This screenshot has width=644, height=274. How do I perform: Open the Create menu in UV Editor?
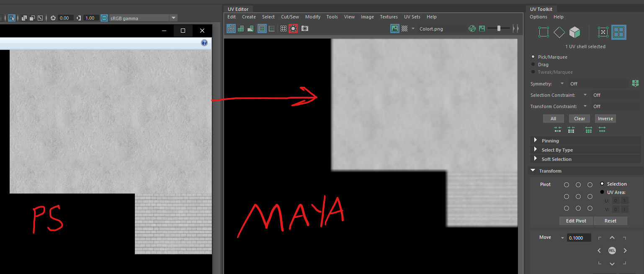(x=249, y=17)
